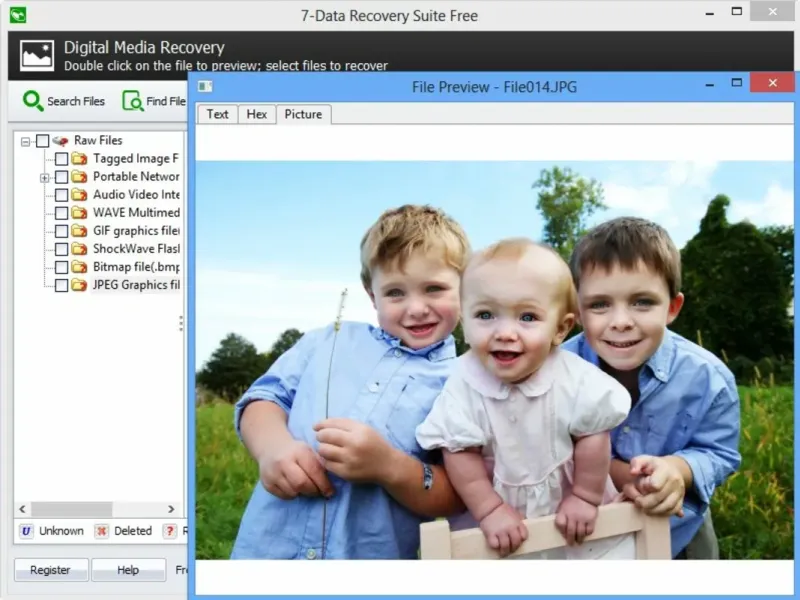Viewport: 800px width, 600px height.
Task: Click the 7-Data Recovery app icon in title bar
Action: (x=18, y=15)
